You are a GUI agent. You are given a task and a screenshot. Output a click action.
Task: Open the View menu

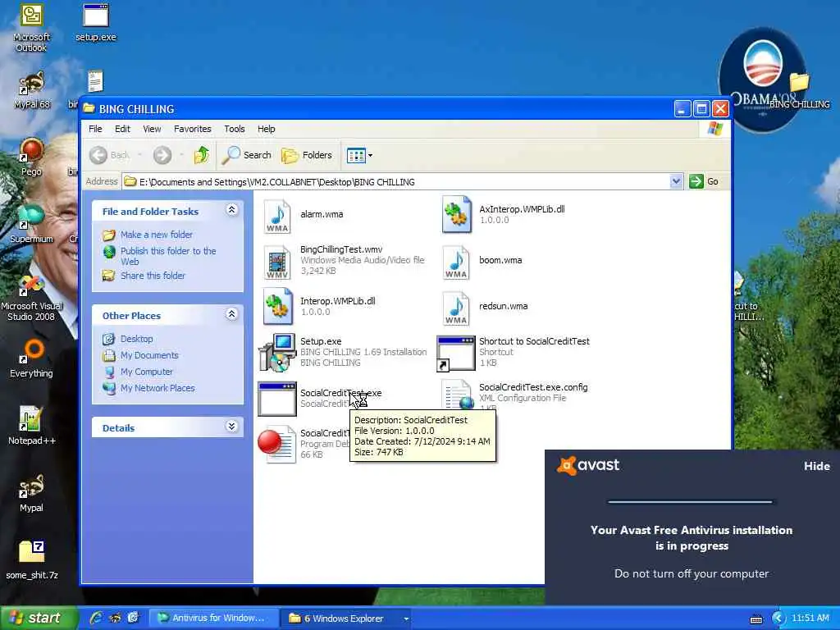152,129
